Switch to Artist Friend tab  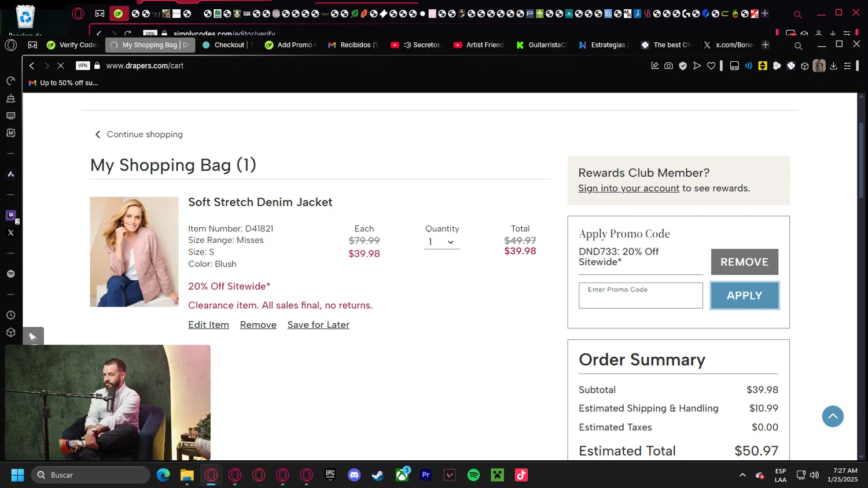[479, 45]
